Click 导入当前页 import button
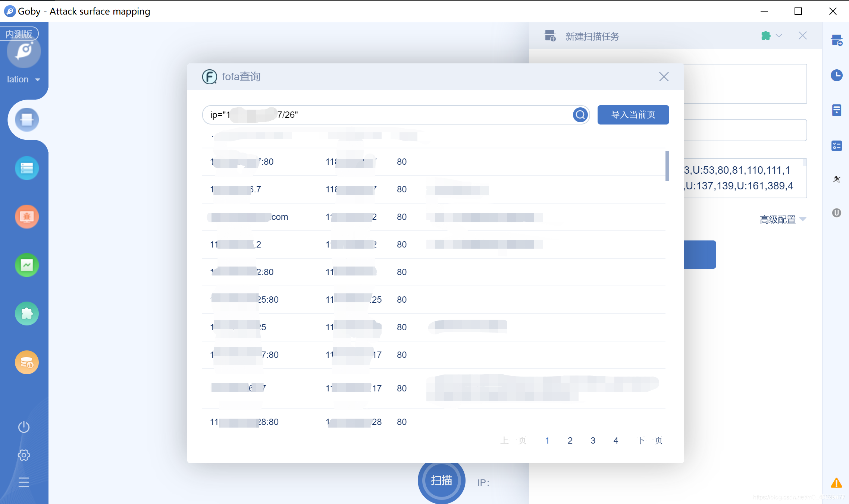Viewport: 849px width, 504px height. [x=633, y=115]
